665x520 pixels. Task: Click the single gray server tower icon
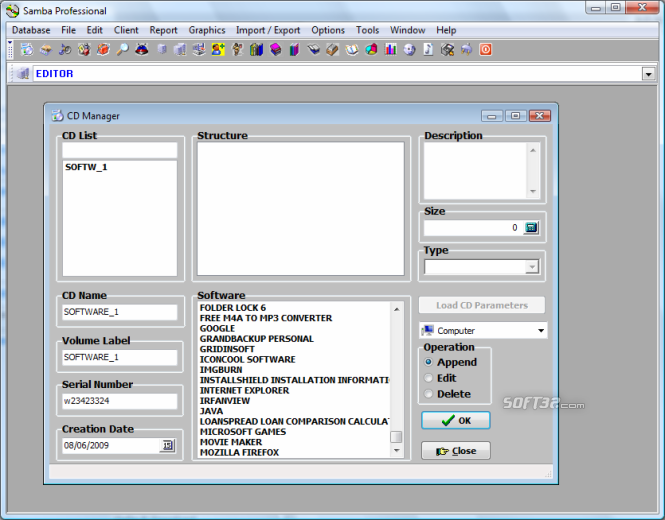(x=162, y=50)
